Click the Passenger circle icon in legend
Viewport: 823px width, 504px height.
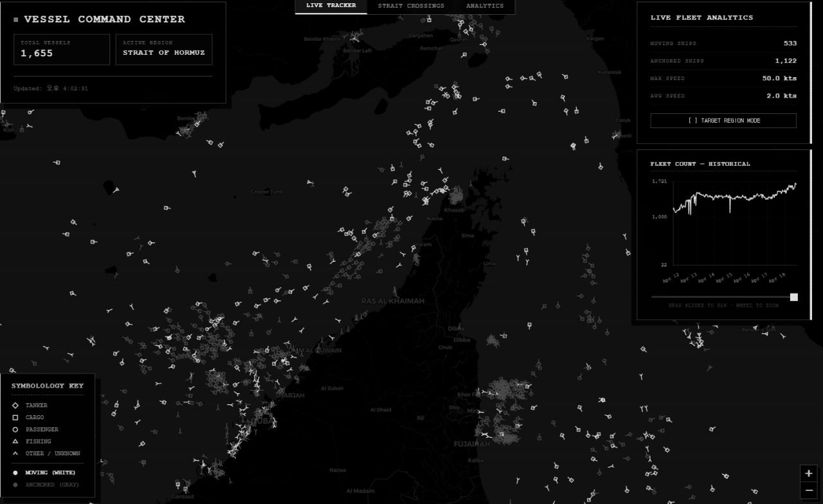[x=15, y=429]
